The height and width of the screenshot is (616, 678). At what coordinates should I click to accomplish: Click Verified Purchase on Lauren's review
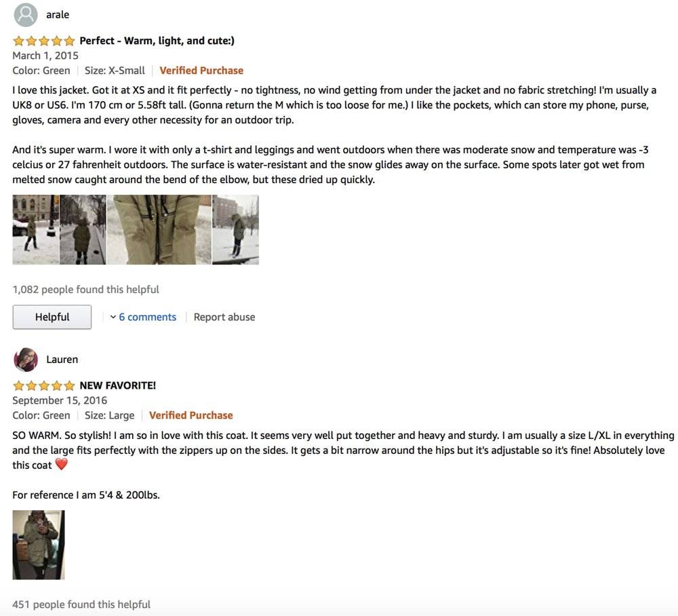tap(191, 415)
